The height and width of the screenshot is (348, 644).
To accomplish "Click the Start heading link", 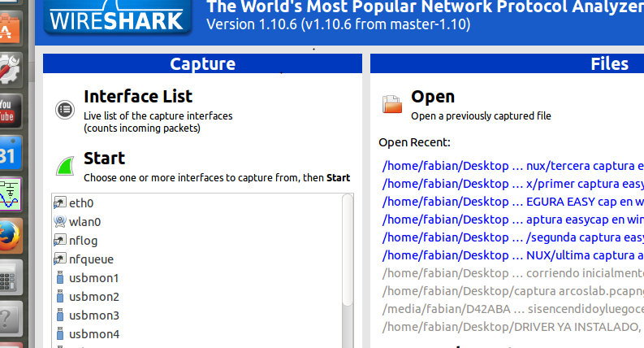I will tap(104, 159).
